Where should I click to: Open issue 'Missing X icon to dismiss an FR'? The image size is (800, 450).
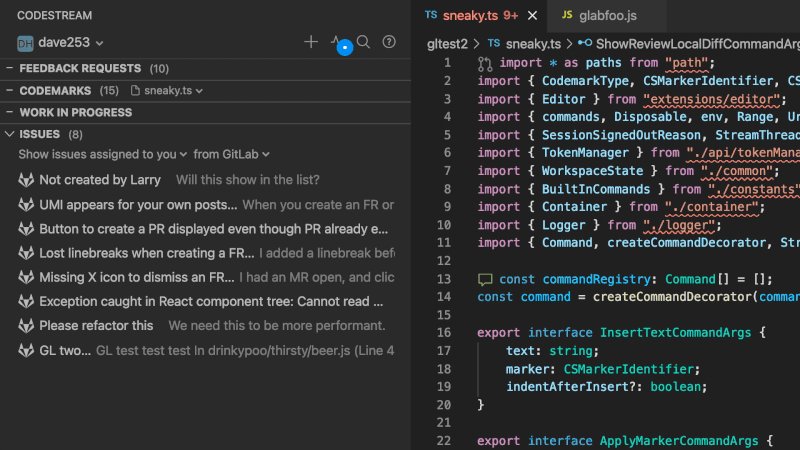click(x=206, y=277)
